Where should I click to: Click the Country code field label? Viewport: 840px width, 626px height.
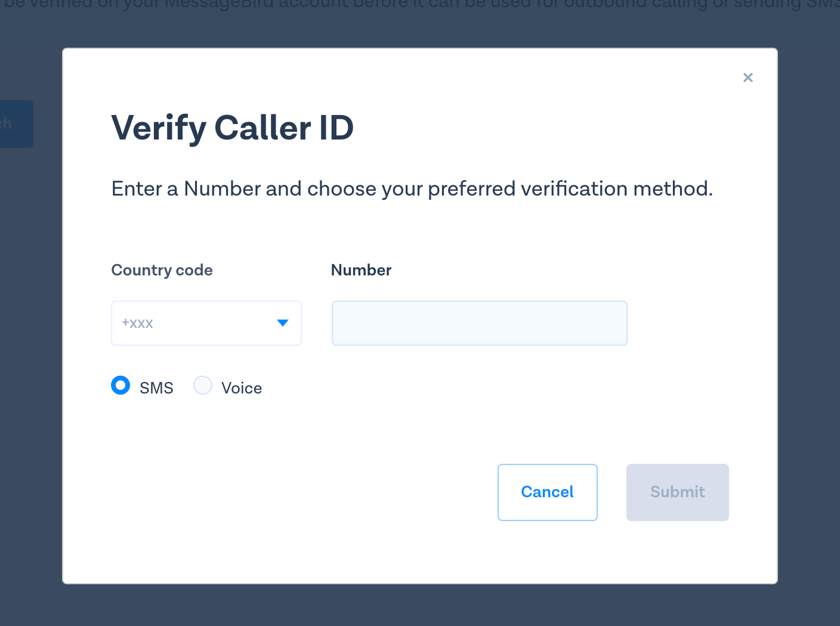(x=162, y=270)
